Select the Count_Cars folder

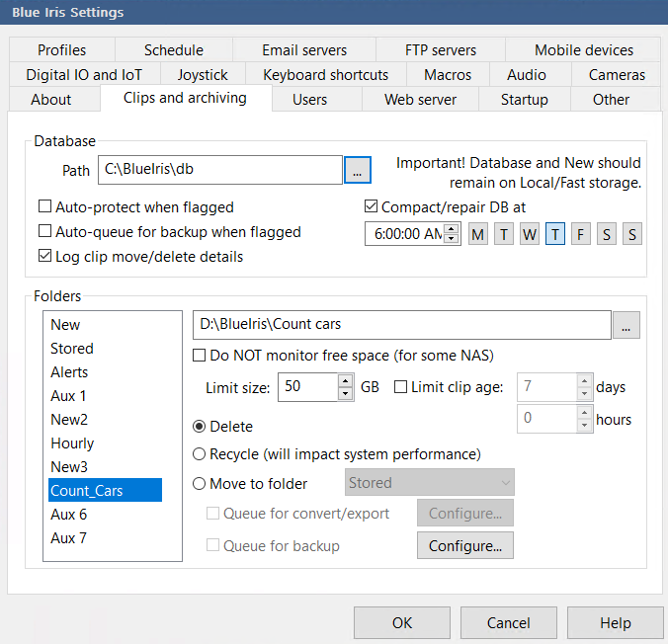(x=105, y=490)
